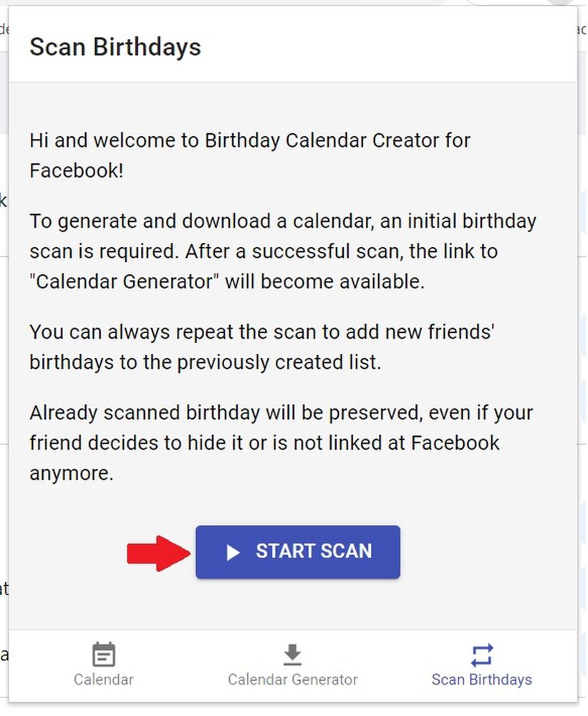Click empty gray area right of START SCAN
The height and width of the screenshot is (716, 588).
[487, 552]
